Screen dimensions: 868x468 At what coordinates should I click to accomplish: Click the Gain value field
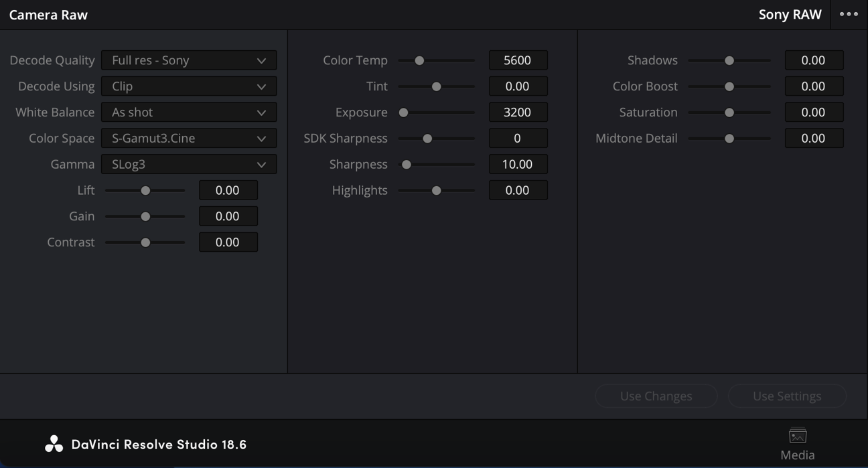pyautogui.click(x=228, y=216)
